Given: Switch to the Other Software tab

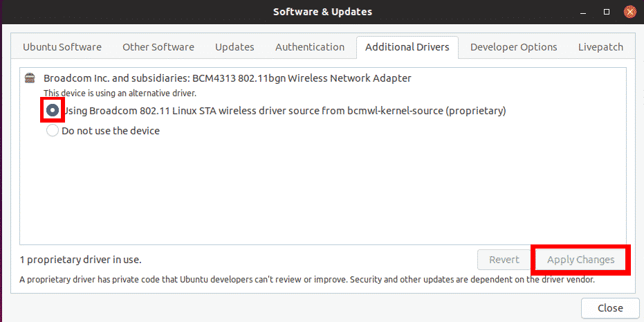Looking at the screenshot, I should click(x=158, y=47).
